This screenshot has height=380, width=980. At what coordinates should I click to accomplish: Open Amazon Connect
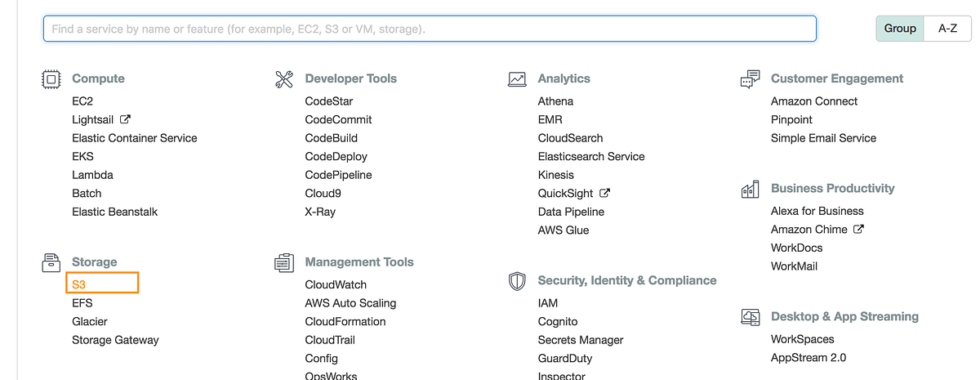[814, 101]
